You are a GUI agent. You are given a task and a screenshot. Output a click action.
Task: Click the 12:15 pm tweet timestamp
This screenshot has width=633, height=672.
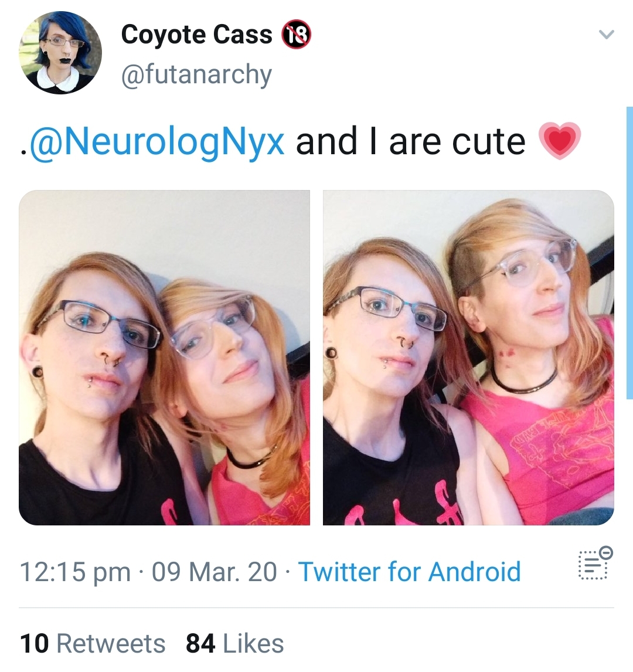(75, 572)
